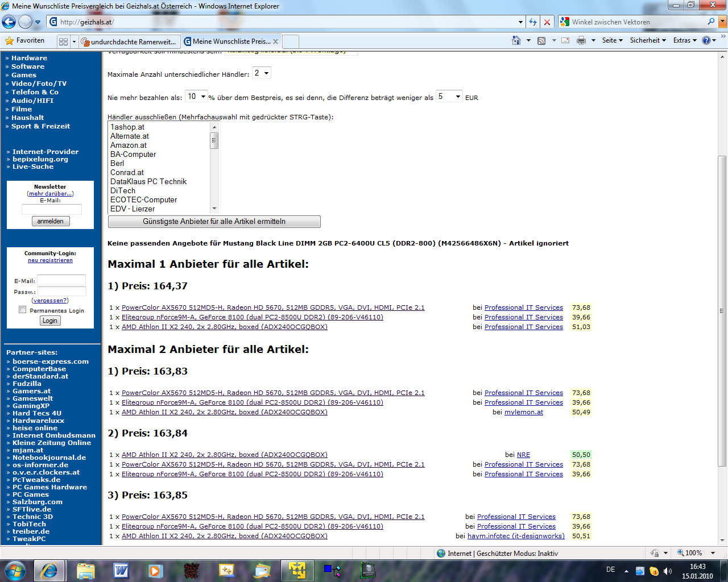Click the browser Forward button
The width and height of the screenshot is (728, 582).
25,22
